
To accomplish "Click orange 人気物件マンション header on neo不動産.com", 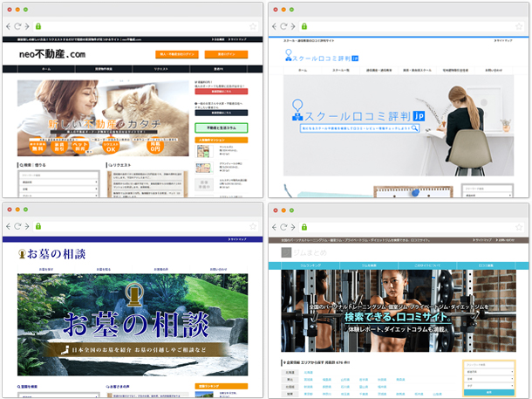I will pos(222,140).
